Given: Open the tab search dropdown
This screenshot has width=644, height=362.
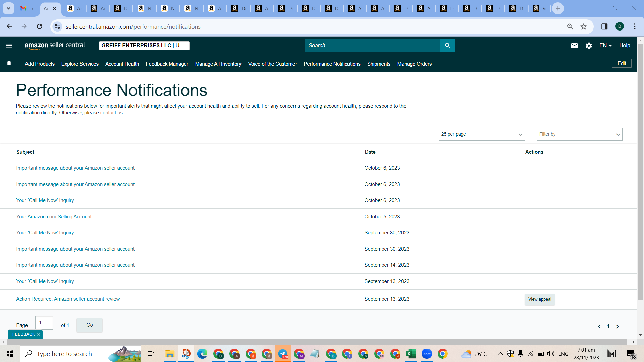Looking at the screenshot, I should [x=8, y=8].
